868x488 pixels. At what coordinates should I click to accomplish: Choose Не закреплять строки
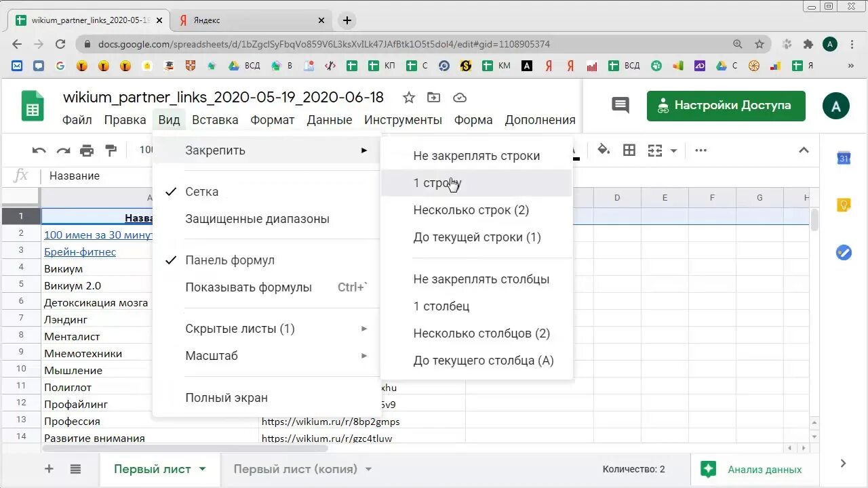tap(477, 156)
